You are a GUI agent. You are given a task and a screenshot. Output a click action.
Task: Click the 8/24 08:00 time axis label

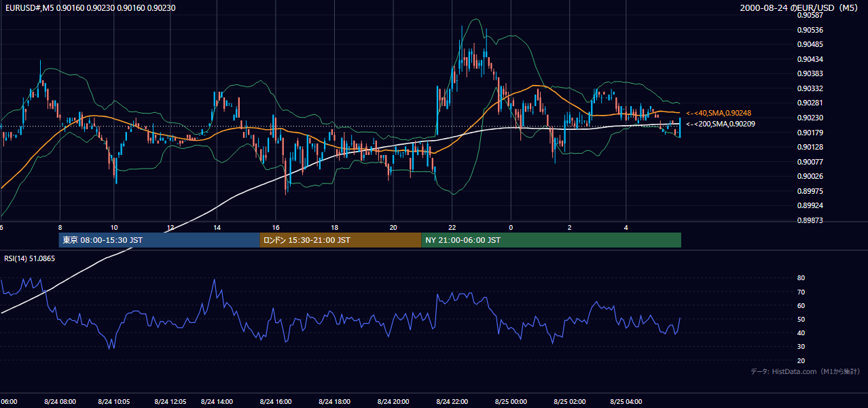(x=60, y=401)
